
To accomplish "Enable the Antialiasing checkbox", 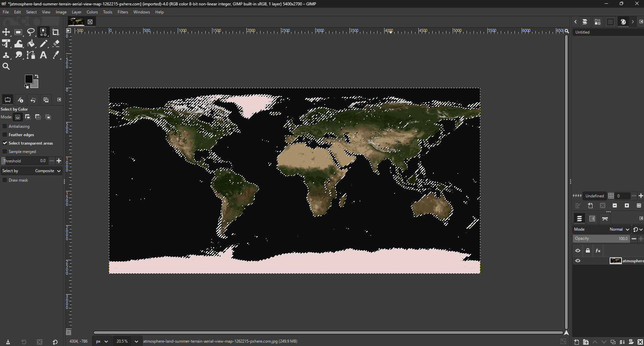I will click(x=5, y=126).
